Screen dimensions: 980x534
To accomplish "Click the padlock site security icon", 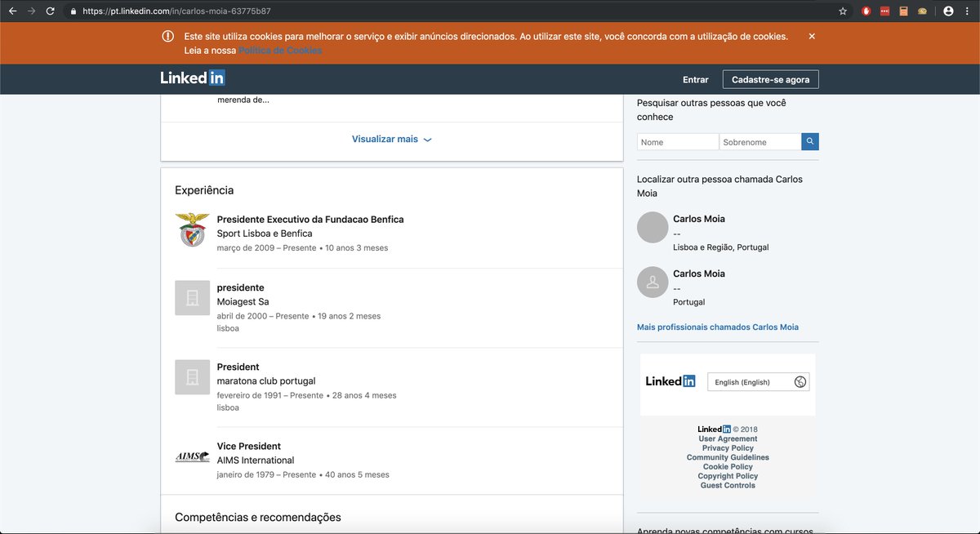I will click(x=73, y=11).
